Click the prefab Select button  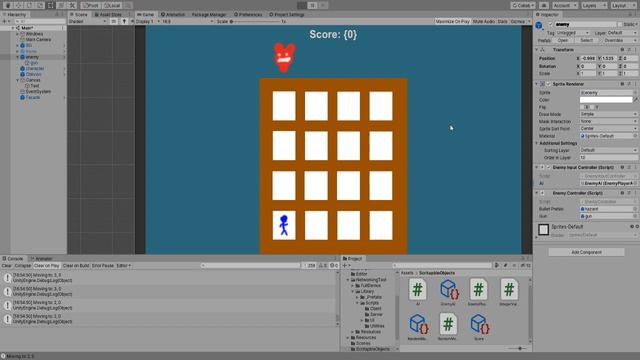[x=587, y=40]
